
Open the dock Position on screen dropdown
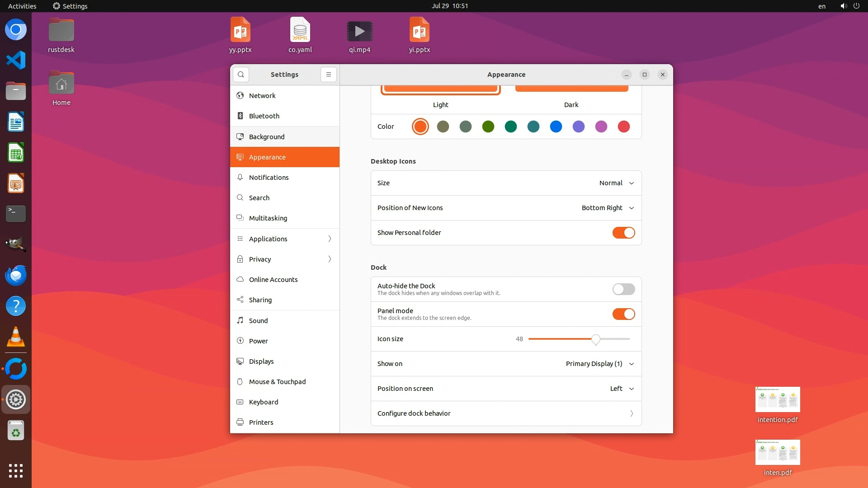pyautogui.click(x=622, y=389)
